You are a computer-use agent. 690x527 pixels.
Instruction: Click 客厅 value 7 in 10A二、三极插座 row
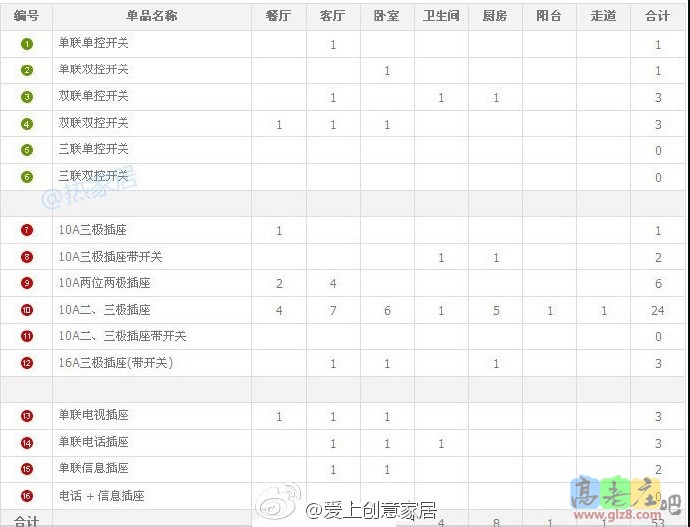click(x=333, y=311)
